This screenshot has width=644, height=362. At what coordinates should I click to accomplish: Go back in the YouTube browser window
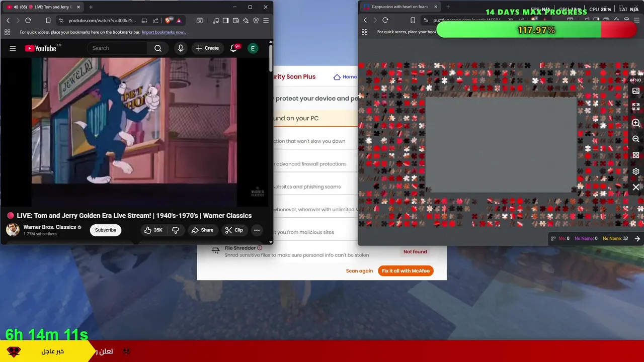(x=8, y=20)
